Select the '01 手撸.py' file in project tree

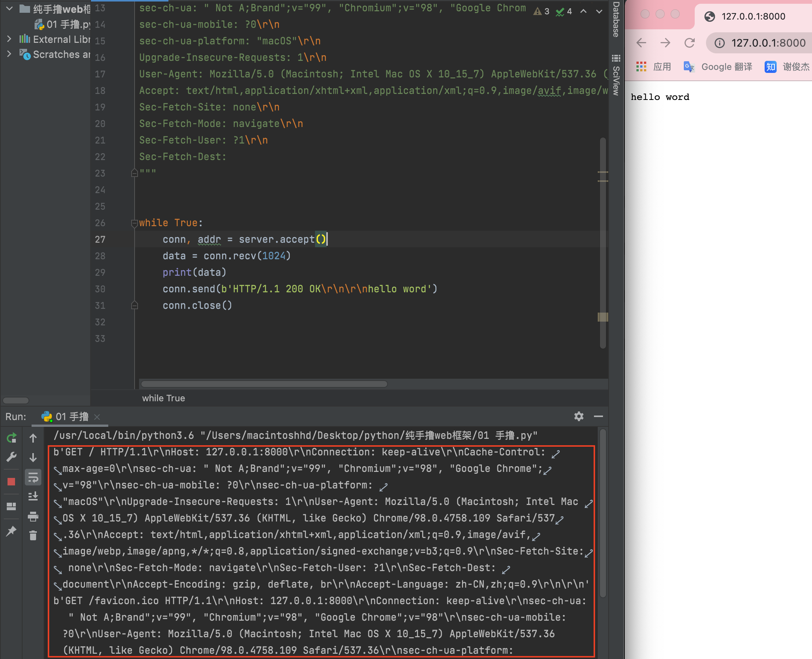point(63,25)
